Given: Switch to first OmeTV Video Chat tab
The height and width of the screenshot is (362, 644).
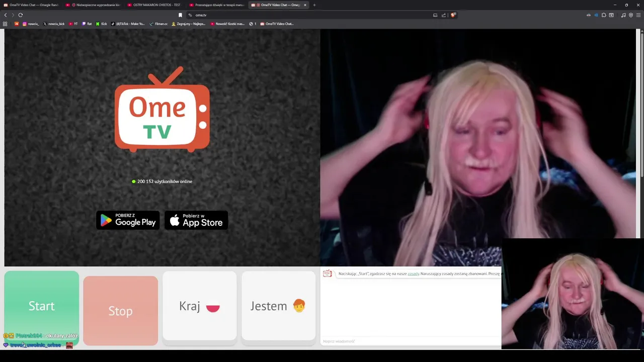Looking at the screenshot, I should coord(31,5).
